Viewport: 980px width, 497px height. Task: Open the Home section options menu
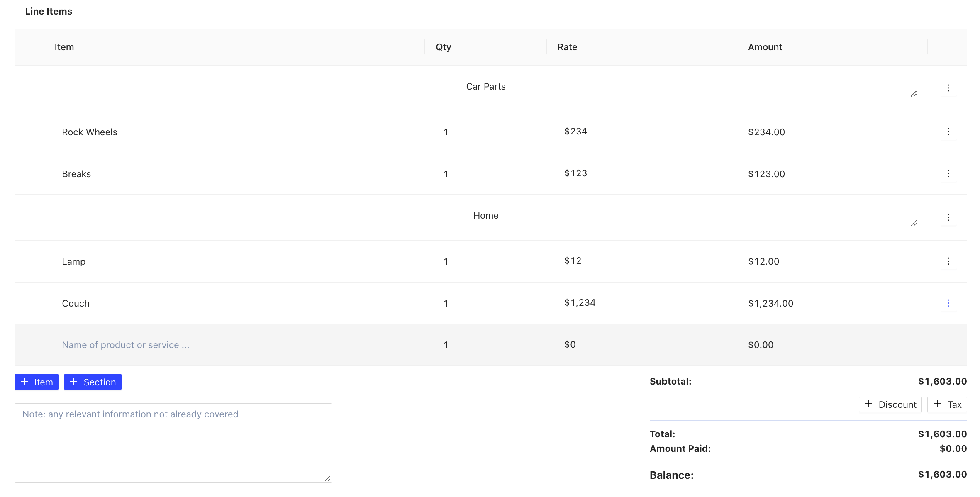pyautogui.click(x=948, y=217)
